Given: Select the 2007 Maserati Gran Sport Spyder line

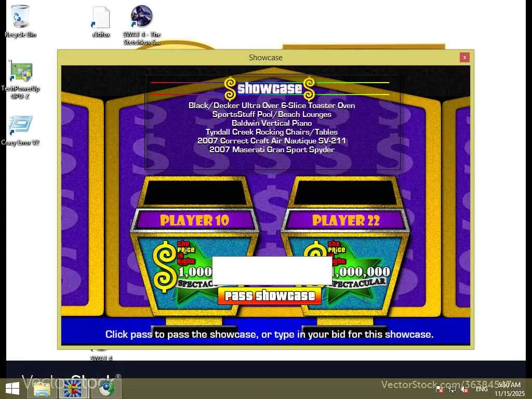Looking at the screenshot, I should 272,150.
